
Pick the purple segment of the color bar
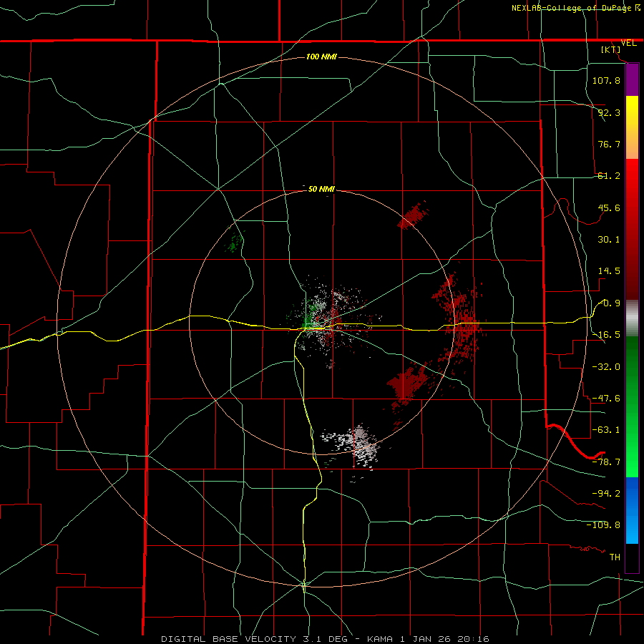[632, 79]
